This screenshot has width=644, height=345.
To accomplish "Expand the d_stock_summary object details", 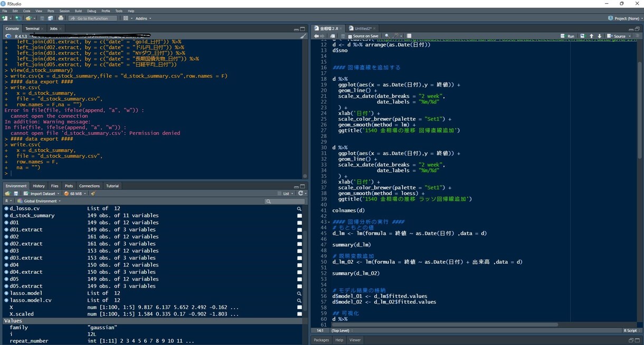I will click(x=6, y=215).
